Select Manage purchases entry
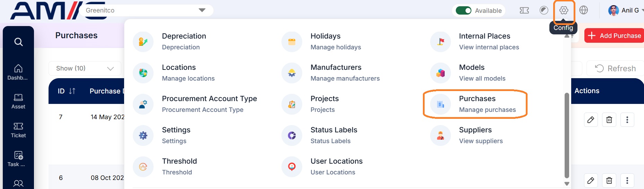Screen dimensions: 644x189 [x=487, y=110]
